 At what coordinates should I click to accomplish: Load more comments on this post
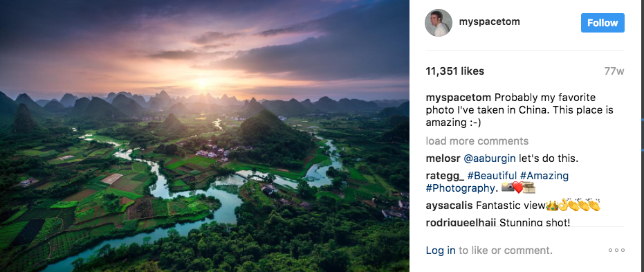[477, 141]
